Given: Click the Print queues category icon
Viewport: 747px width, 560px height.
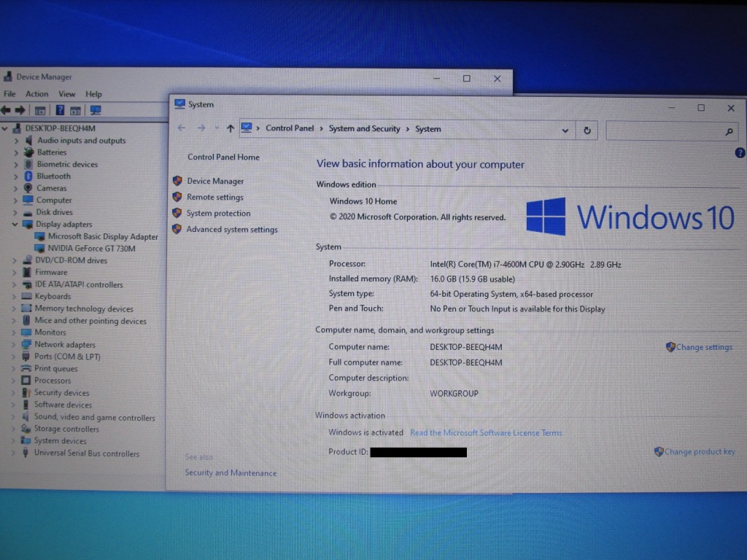Looking at the screenshot, I should (26, 368).
